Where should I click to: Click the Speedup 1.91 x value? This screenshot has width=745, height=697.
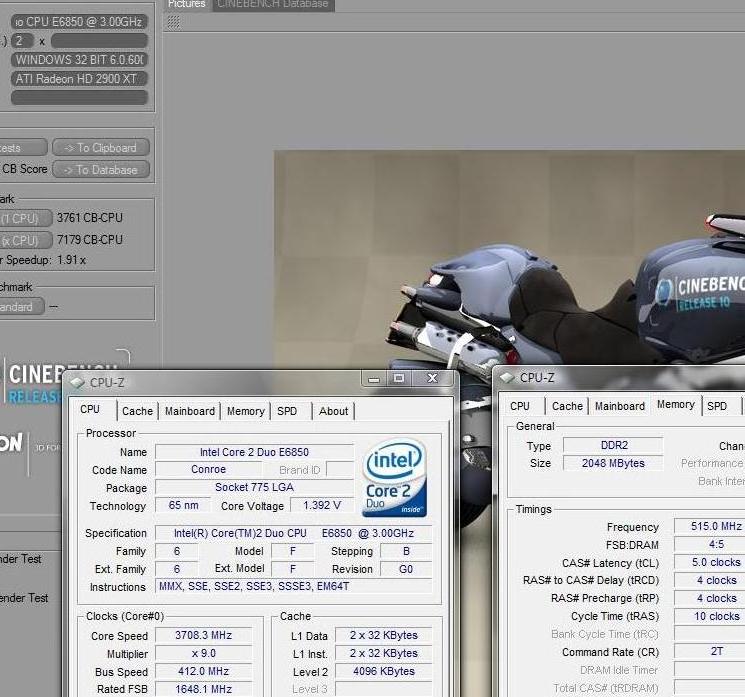click(x=71, y=260)
